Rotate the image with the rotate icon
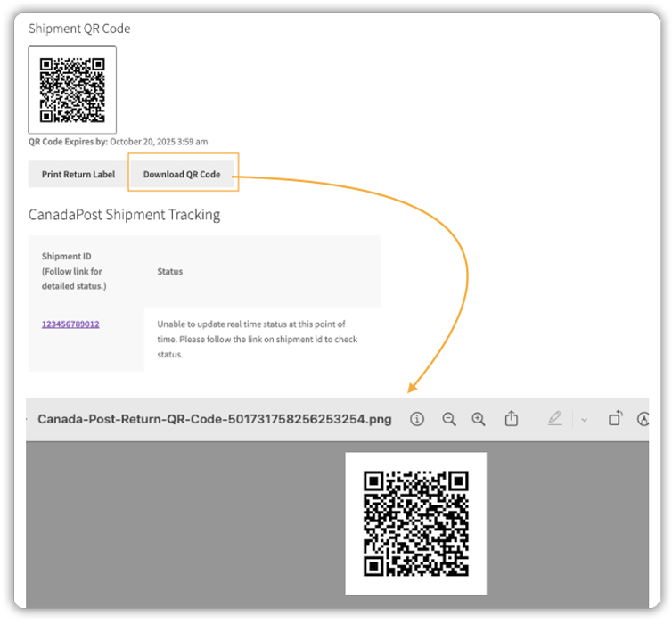The height and width of the screenshot is (624, 672). 615,419
